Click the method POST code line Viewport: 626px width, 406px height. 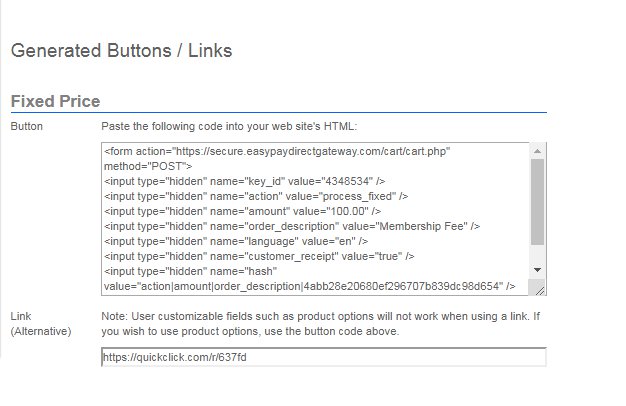[148, 166]
